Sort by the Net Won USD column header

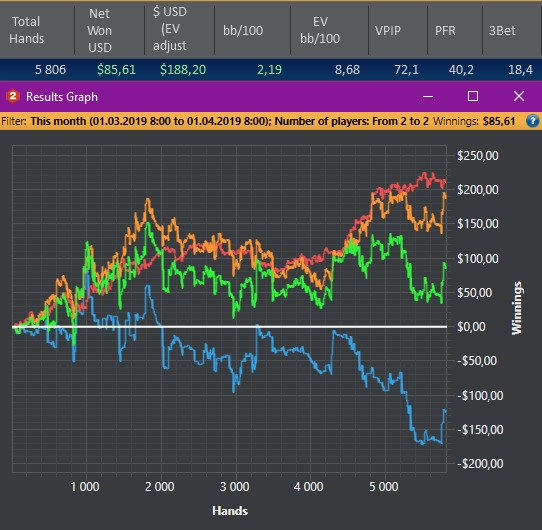click(x=110, y=30)
